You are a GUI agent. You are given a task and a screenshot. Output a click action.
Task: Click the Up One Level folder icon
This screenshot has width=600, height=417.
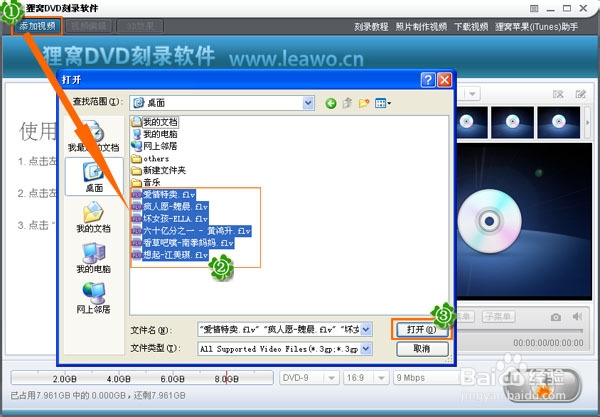[x=347, y=103]
